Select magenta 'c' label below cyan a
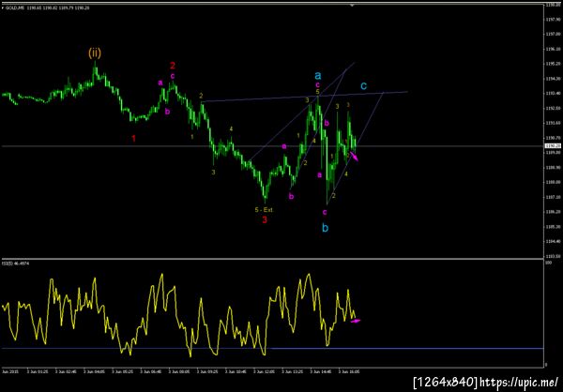The height and width of the screenshot is (392, 563). click(x=318, y=84)
